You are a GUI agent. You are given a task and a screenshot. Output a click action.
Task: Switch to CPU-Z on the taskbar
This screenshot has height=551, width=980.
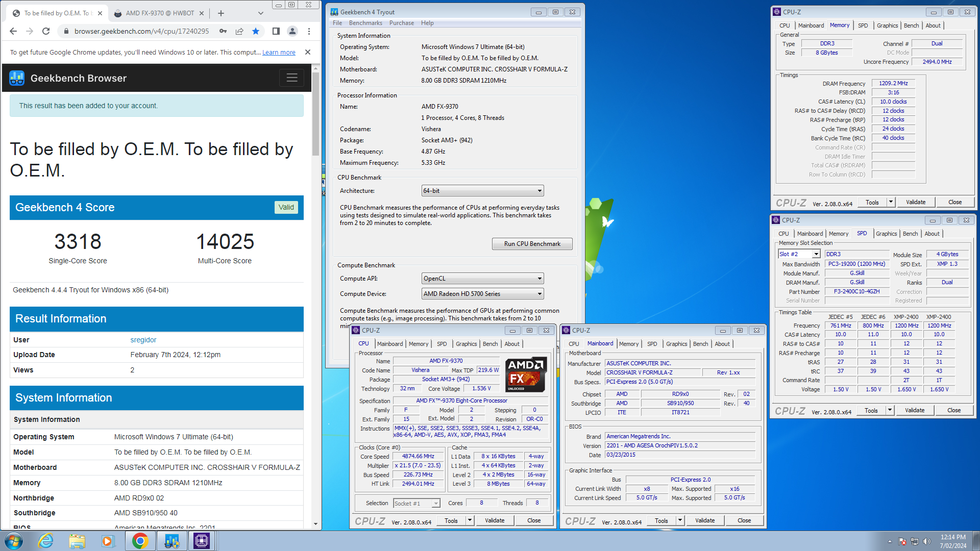click(x=202, y=541)
